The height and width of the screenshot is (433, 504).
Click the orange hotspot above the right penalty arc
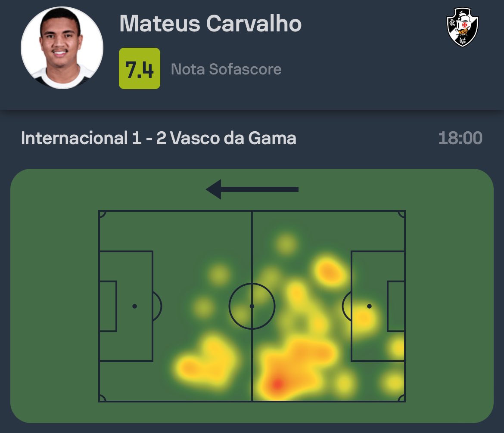(330, 271)
